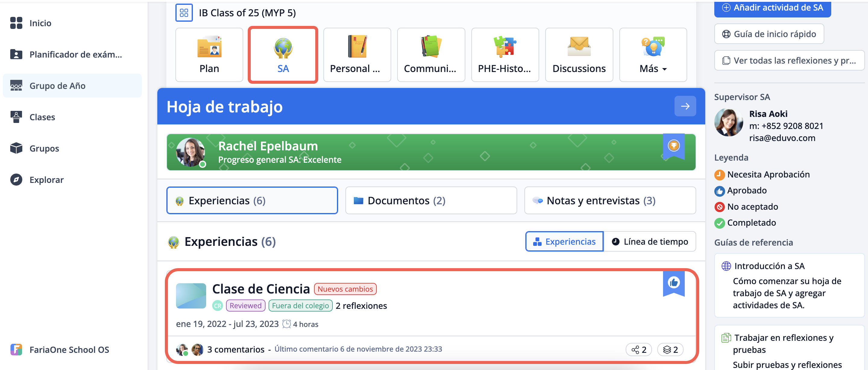Open the Clase de Ciencia thumbnail
This screenshot has width=868, height=370.
(x=191, y=296)
